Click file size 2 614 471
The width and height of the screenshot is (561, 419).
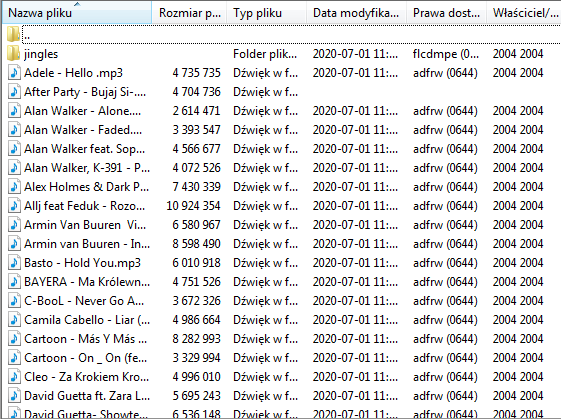[196, 111]
